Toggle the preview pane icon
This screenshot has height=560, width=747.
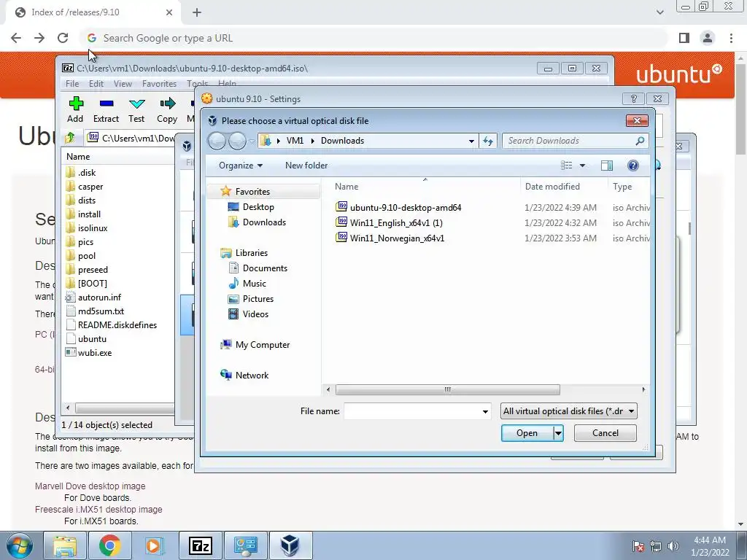pyautogui.click(x=607, y=166)
